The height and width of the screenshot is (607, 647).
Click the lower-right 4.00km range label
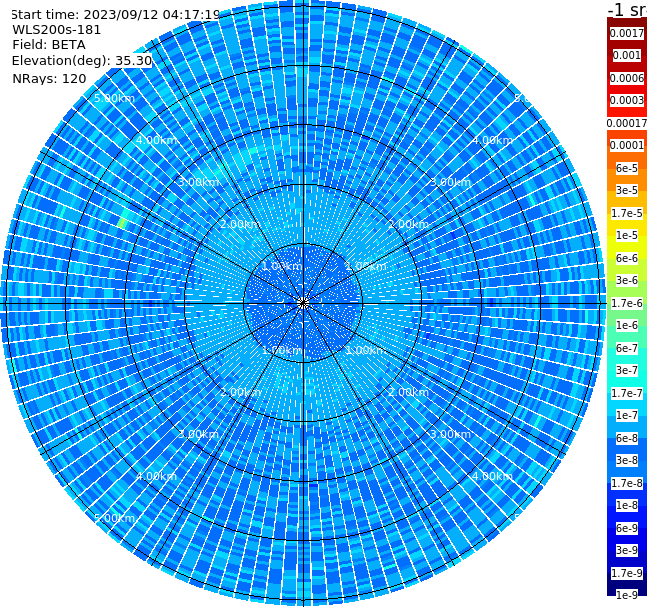pos(492,476)
